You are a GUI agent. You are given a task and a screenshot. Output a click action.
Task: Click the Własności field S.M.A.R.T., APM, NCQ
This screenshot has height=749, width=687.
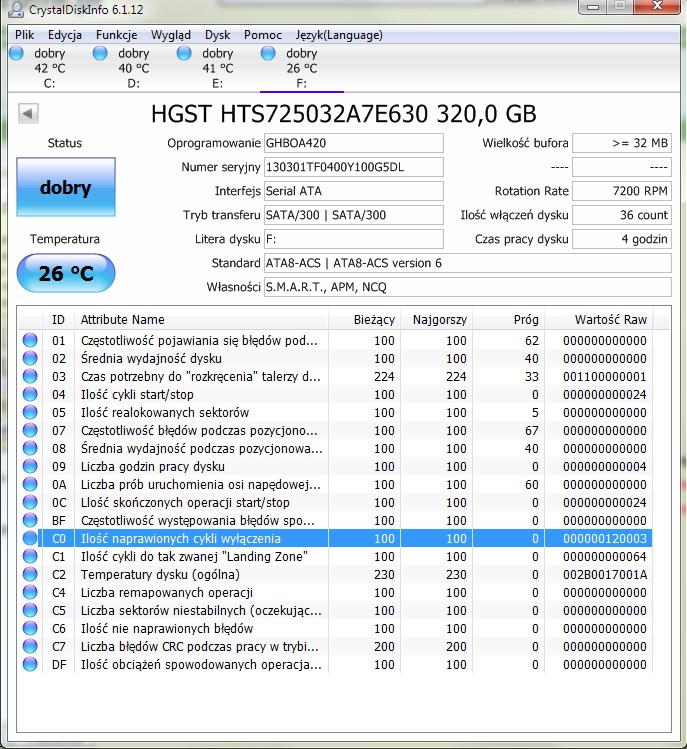pos(468,287)
